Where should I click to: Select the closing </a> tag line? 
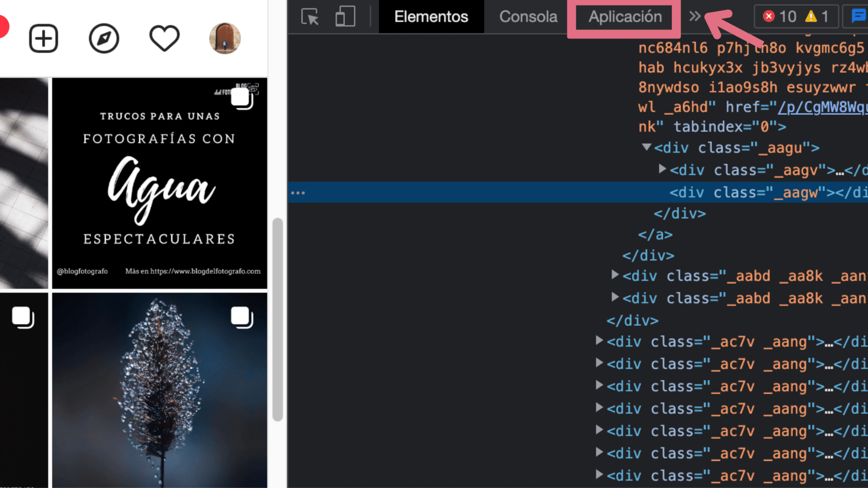[x=655, y=235]
